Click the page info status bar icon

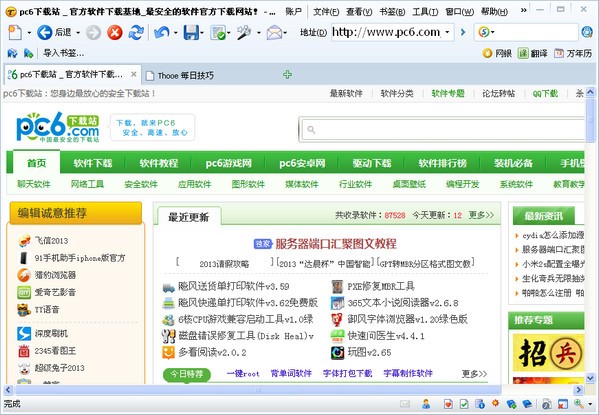point(480,404)
